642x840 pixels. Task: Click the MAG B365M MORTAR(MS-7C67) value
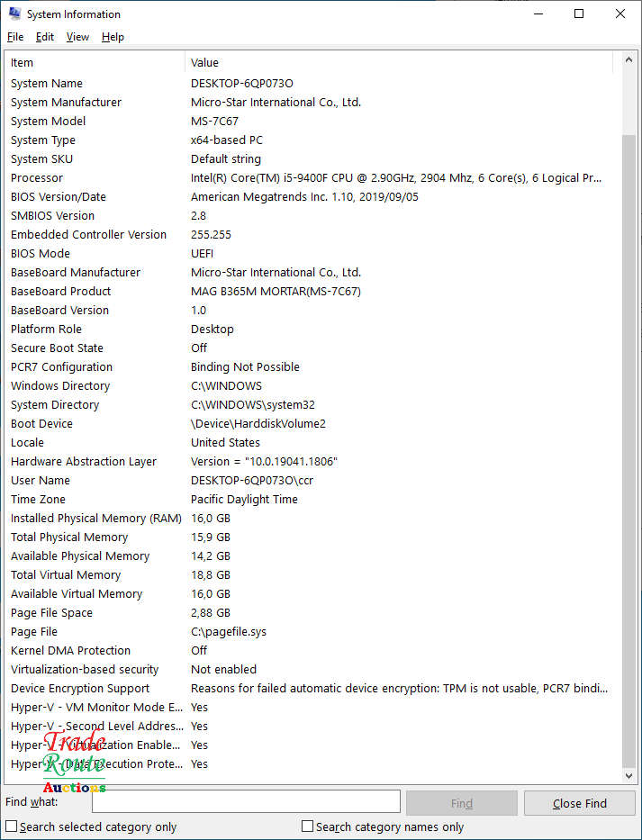(x=276, y=292)
